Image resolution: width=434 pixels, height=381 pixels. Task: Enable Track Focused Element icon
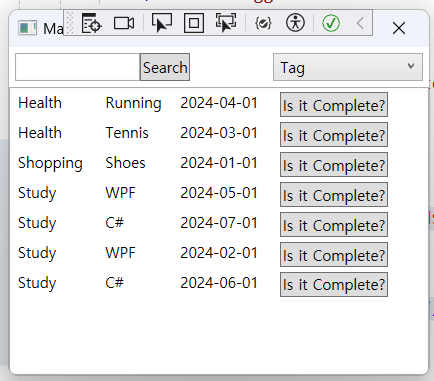pos(226,23)
